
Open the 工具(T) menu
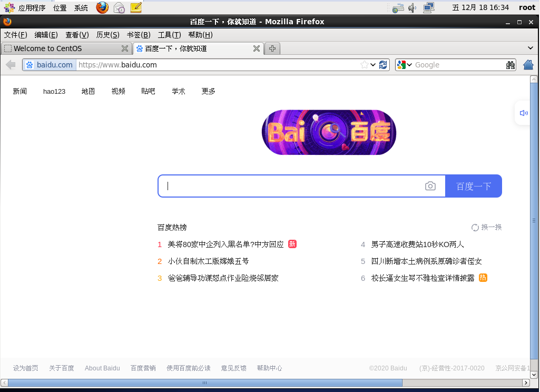click(170, 35)
